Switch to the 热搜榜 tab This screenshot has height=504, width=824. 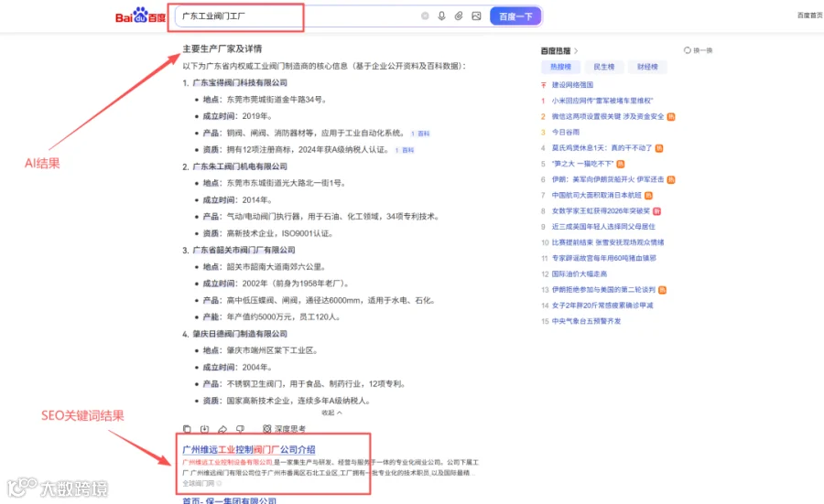(560, 67)
